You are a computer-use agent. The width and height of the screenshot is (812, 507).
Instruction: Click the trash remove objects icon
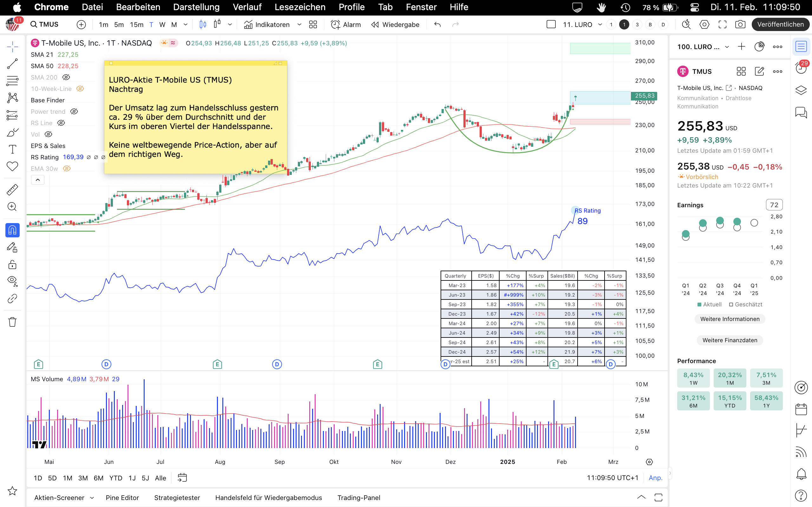12,322
